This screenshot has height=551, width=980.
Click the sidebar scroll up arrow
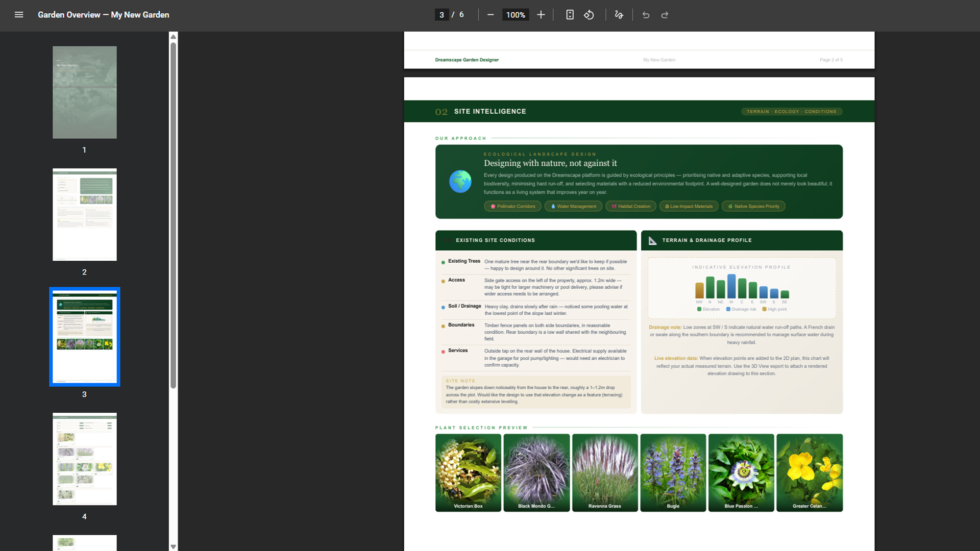tap(174, 37)
